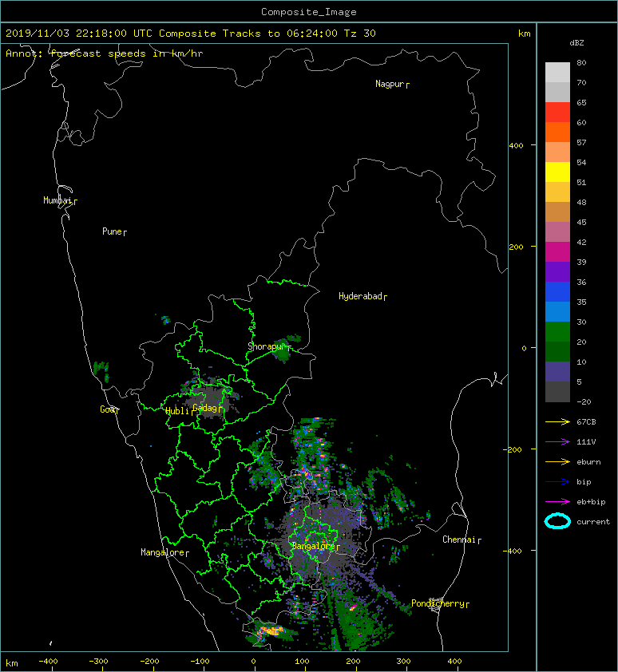The width and height of the screenshot is (618, 672).
Task: Click the '2019/11/03 22:18:00 UTC' timestamp text
Action: [x=79, y=34]
